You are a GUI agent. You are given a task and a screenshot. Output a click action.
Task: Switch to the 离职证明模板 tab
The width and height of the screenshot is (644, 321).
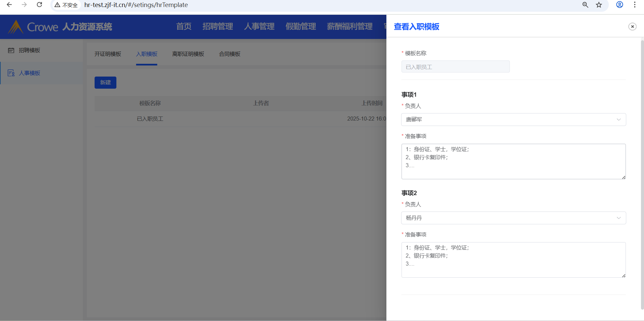click(x=188, y=54)
